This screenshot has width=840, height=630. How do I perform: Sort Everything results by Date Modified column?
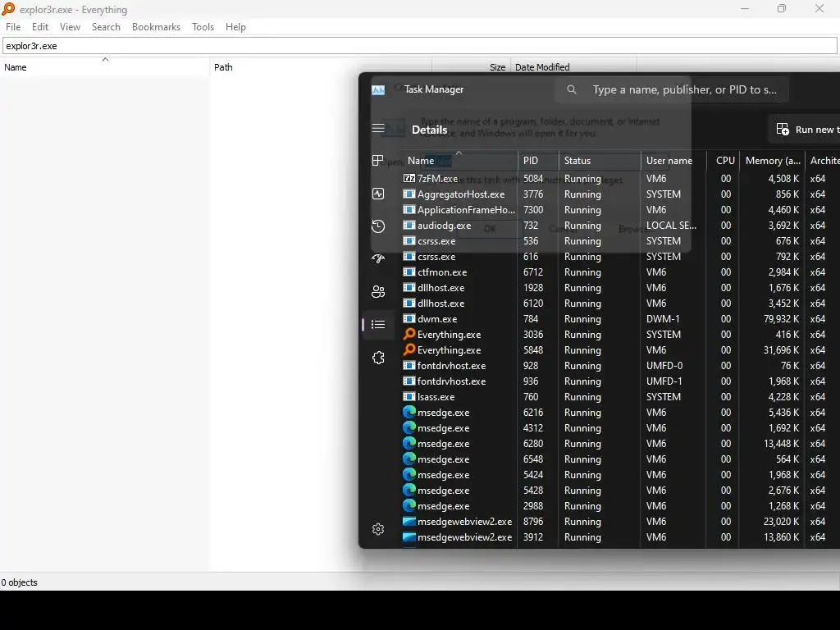click(573, 67)
